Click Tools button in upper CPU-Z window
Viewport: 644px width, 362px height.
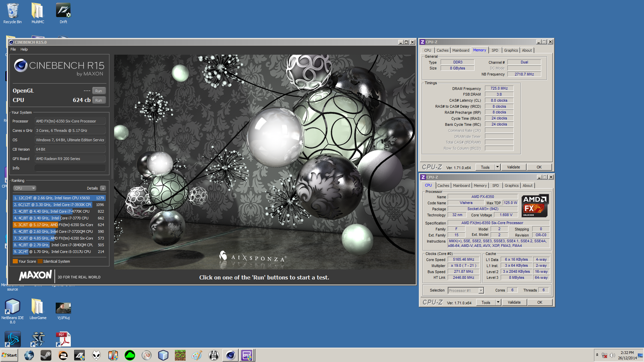485,167
